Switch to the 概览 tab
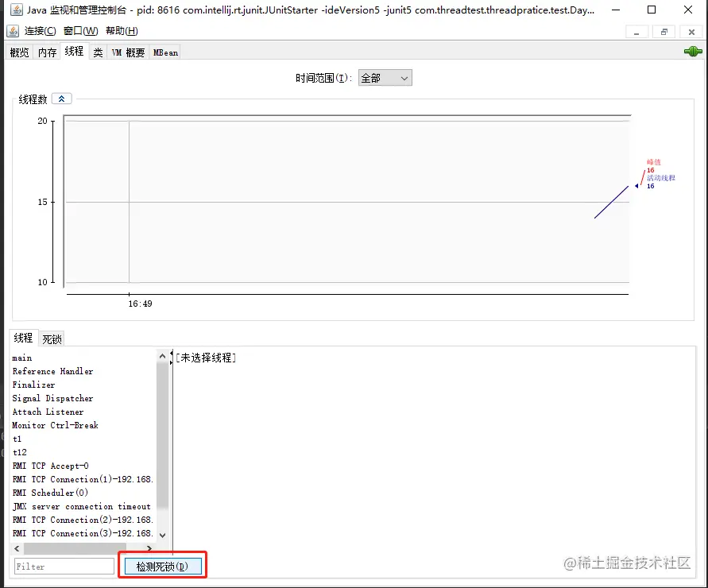The width and height of the screenshot is (708, 588). coord(19,52)
